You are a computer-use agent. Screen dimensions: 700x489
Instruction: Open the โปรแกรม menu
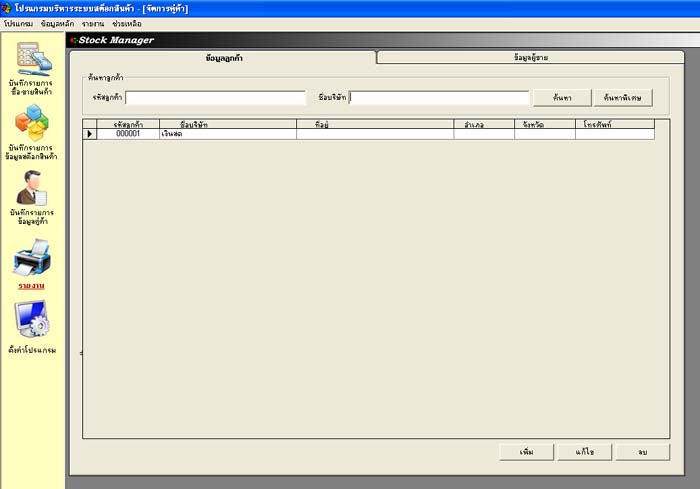(x=19, y=23)
